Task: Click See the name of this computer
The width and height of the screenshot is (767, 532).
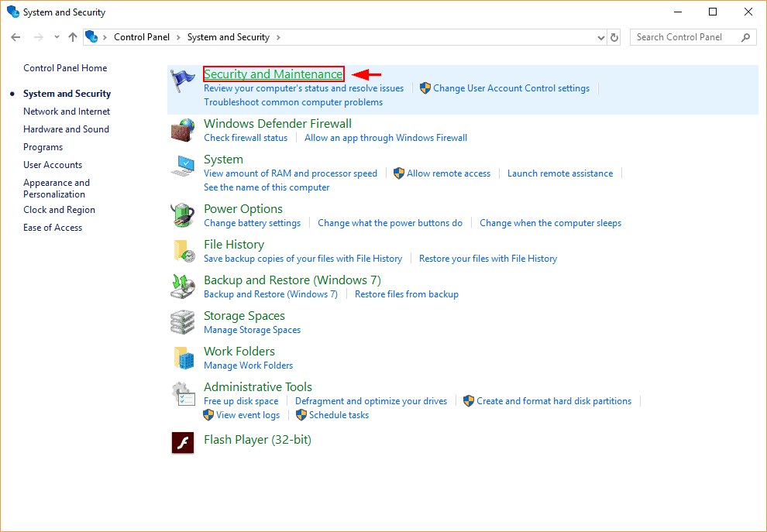Action: (x=267, y=187)
